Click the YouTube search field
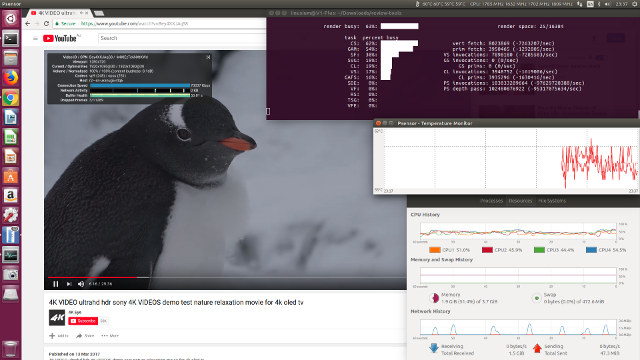The height and width of the screenshot is (360, 640). (182, 38)
